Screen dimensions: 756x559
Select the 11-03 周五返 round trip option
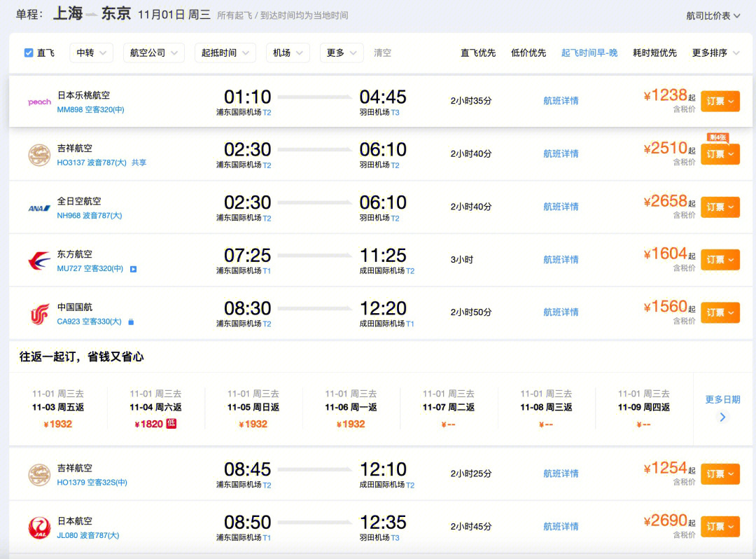(x=58, y=408)
